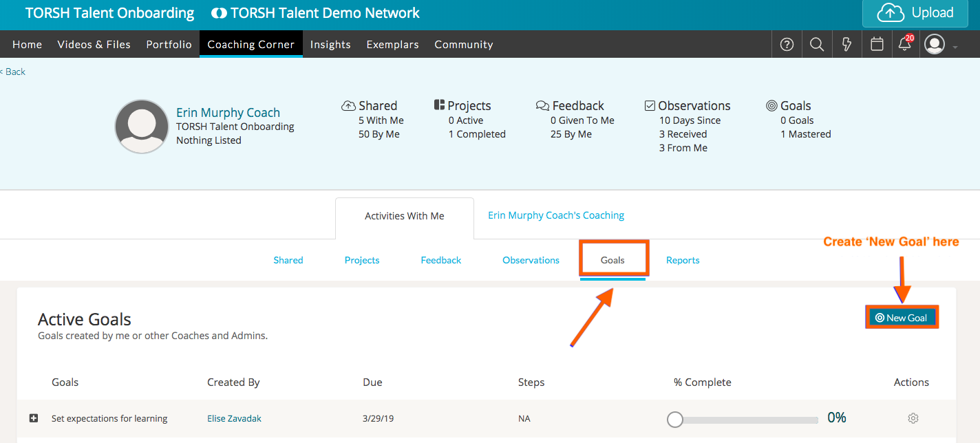The height and width of the screenshot is (443, 980).
Task: Click the New Goal button
Action: point(902,318)
